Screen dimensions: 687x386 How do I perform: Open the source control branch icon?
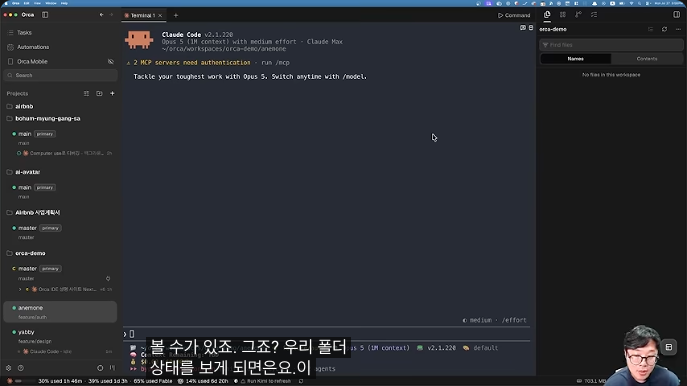[578, 14]
